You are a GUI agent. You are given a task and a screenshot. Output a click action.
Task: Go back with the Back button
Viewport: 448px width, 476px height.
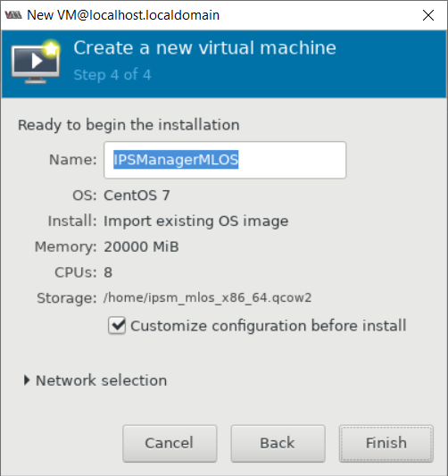tap(278, 443)
